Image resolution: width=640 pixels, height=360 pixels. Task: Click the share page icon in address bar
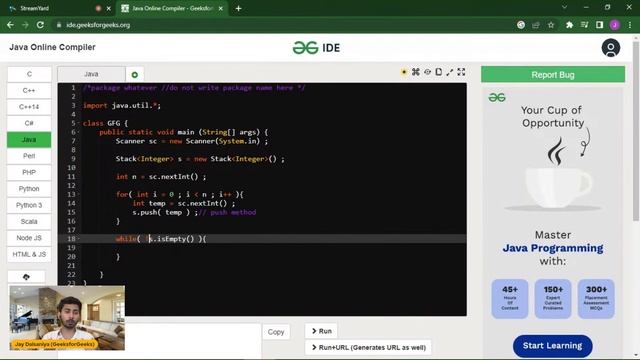536,25
